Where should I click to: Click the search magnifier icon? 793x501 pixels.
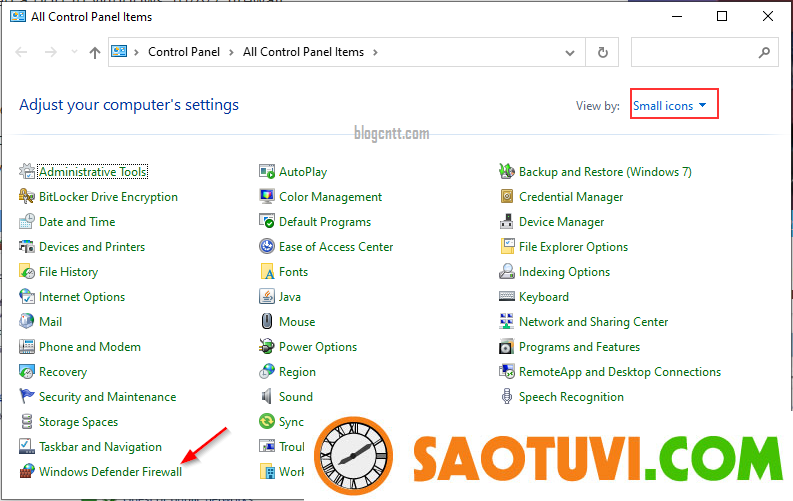click(764, 52)
